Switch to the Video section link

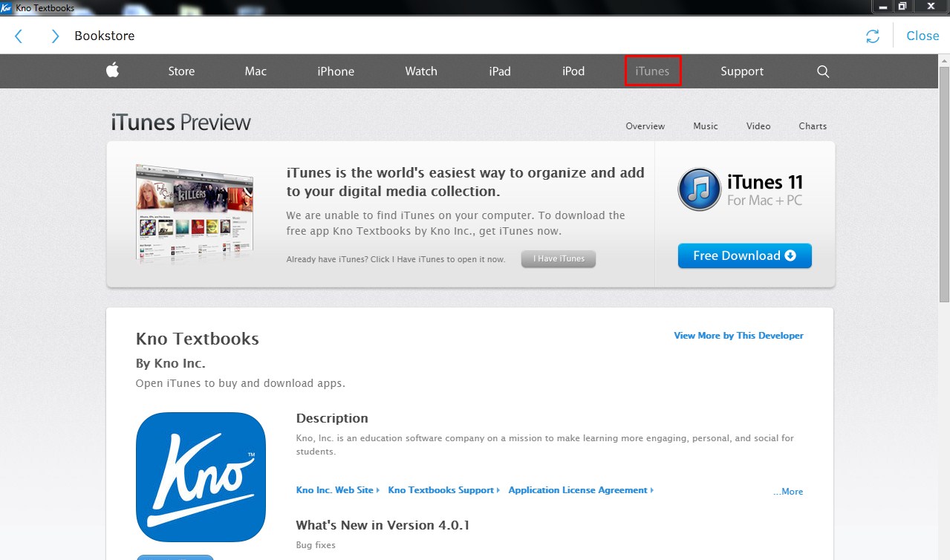coord(758,126)
